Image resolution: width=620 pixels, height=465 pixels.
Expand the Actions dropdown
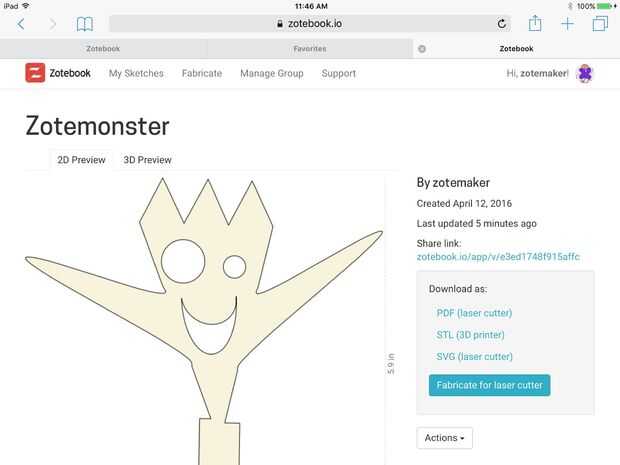tap(444, 438)
